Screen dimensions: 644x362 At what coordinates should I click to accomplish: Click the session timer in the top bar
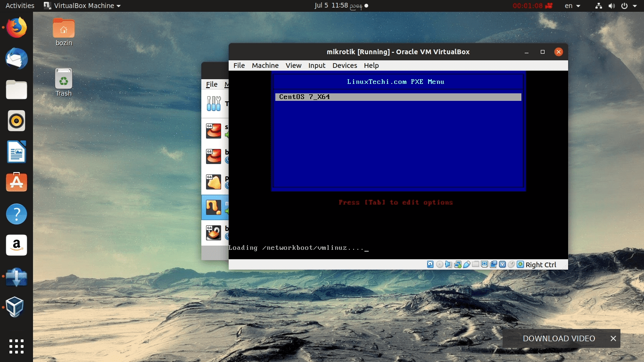click(x=528, y=6)
